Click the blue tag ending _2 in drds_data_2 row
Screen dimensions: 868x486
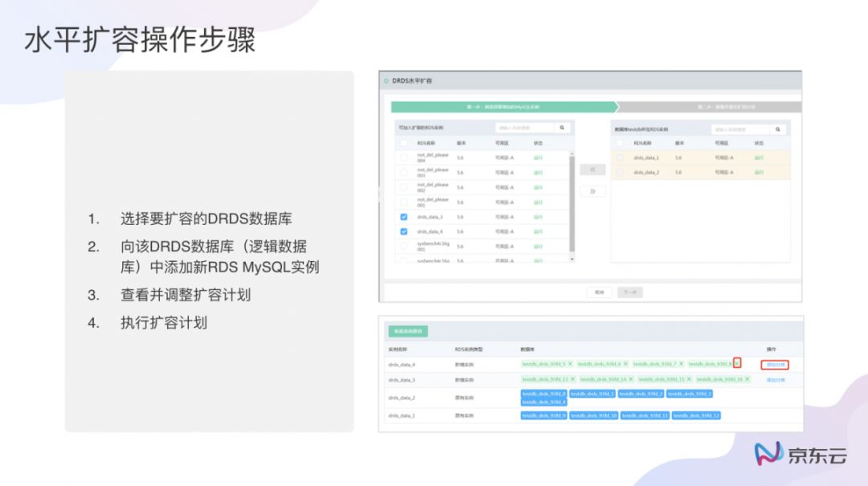coord(641,394)
